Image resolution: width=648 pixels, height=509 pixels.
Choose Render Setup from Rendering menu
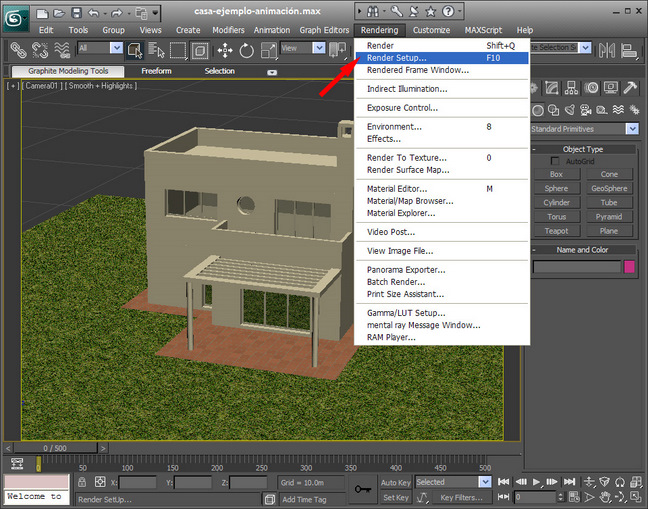(396, 58)
